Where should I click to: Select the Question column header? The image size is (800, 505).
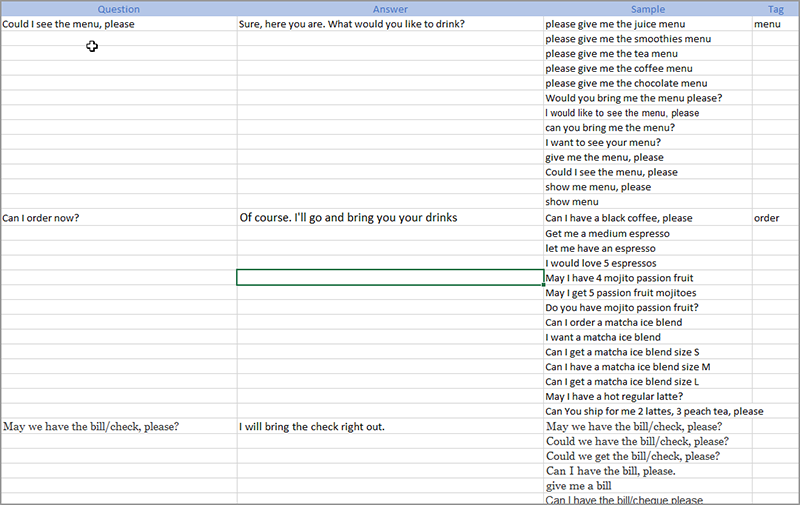click(118, 9)
